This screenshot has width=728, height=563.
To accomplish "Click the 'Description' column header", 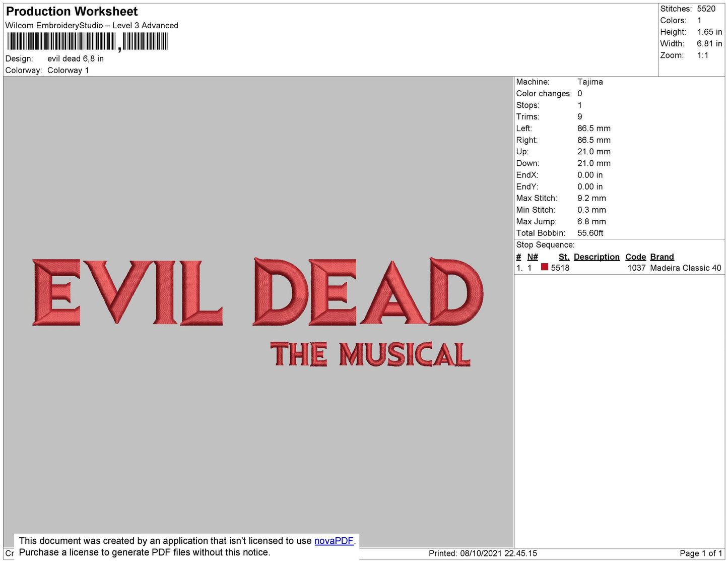I will coord(597,257).
